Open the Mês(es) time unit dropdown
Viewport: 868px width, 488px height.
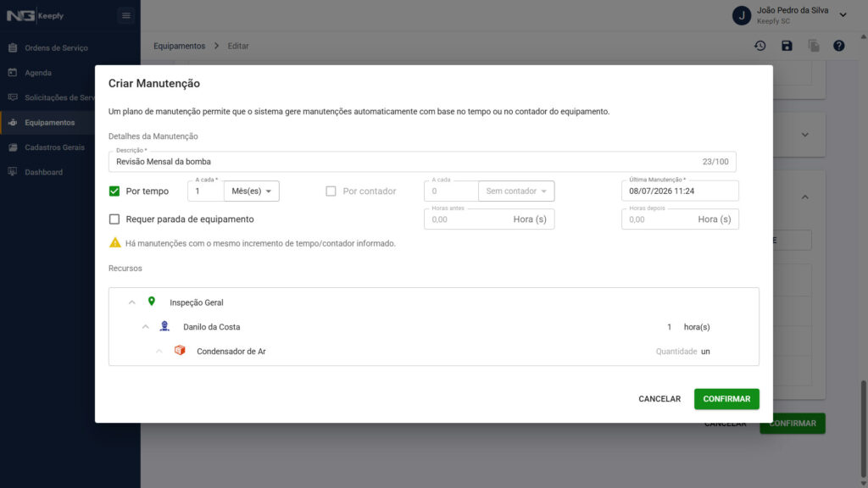tap(251, 191)
